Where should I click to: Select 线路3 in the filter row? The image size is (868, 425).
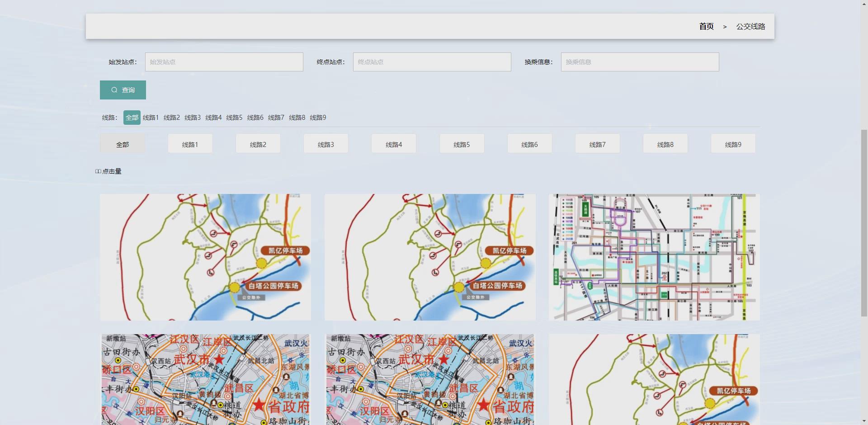click(x=193, y=118)
